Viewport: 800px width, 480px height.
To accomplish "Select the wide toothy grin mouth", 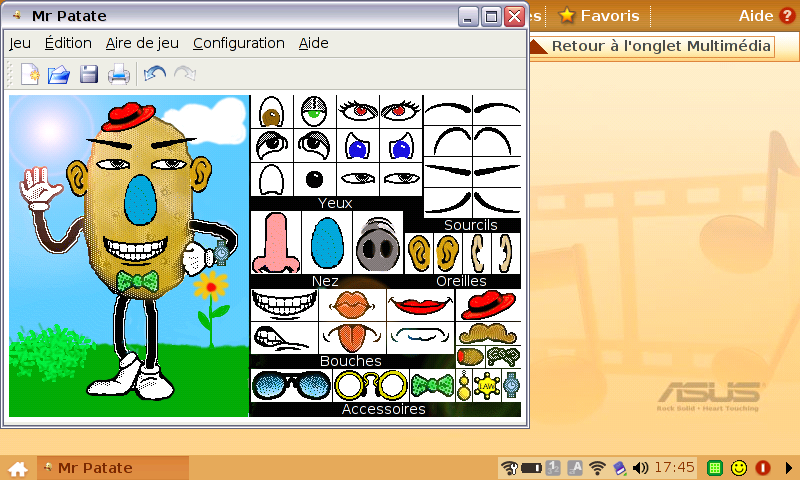I will click(x=284, y=305).
